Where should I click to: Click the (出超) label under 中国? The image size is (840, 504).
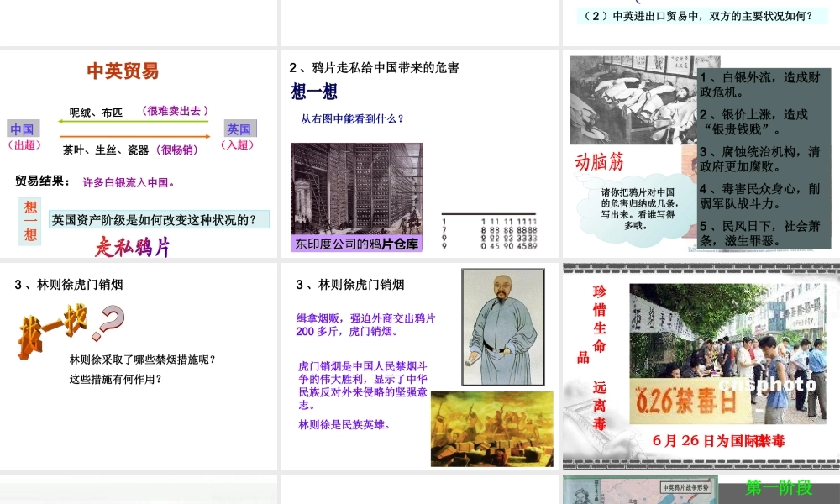pyautogui.click(x=24, y=145)
